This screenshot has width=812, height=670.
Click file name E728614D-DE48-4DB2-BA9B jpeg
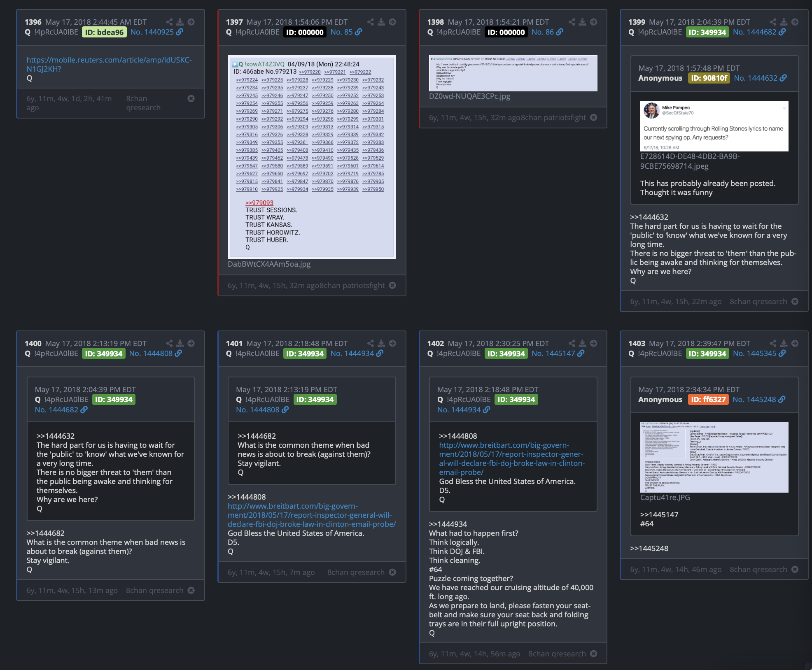690,161
